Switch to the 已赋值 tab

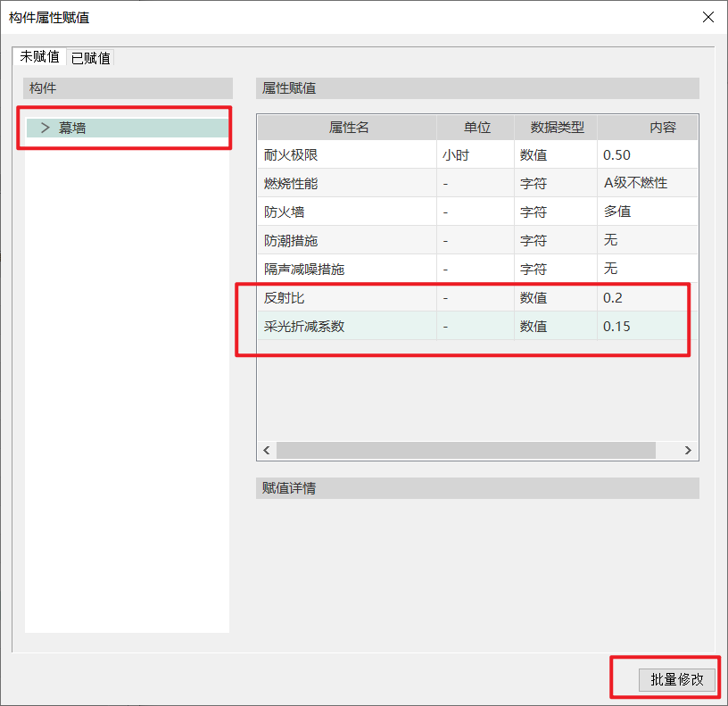tap(90, 58)
